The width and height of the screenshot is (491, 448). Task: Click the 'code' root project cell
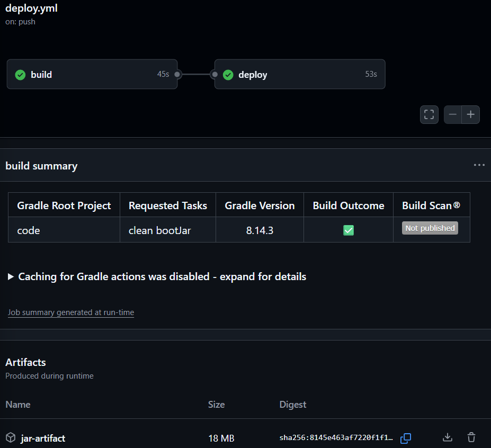[64, 230]
